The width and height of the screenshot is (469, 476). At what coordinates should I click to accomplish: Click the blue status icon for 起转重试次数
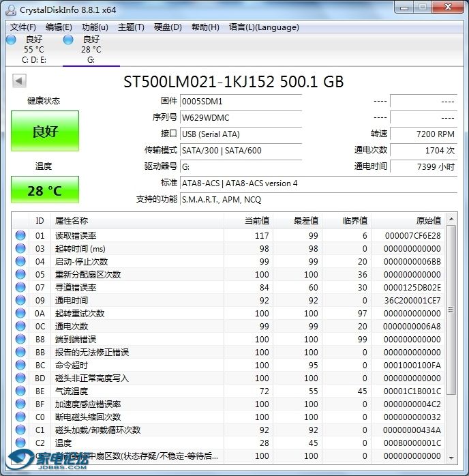(20, 313)
